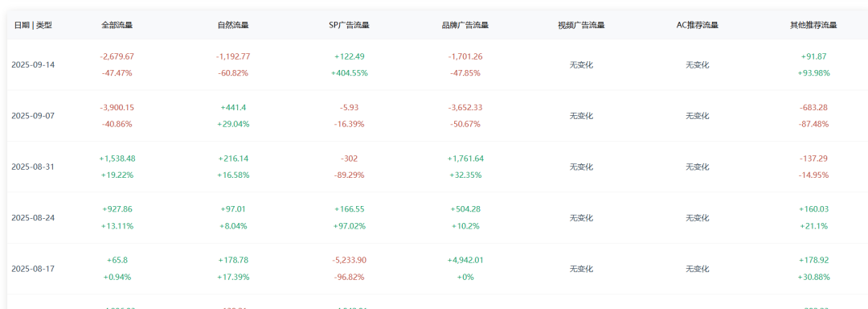Click the 日期 | 类型 column header

coord(33,25)
